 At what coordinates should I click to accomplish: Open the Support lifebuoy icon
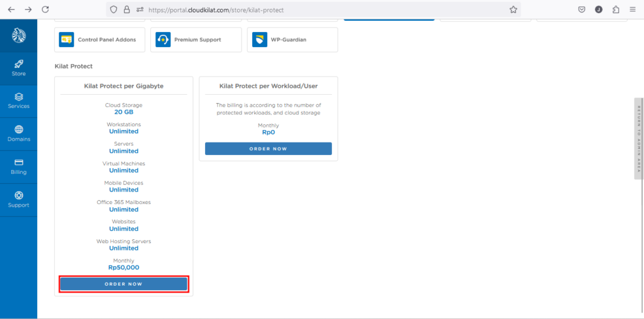tap(18, 195)
